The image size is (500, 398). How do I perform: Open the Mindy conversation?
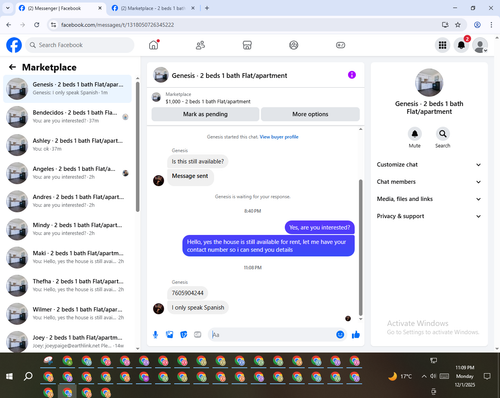tap(67, 229)
